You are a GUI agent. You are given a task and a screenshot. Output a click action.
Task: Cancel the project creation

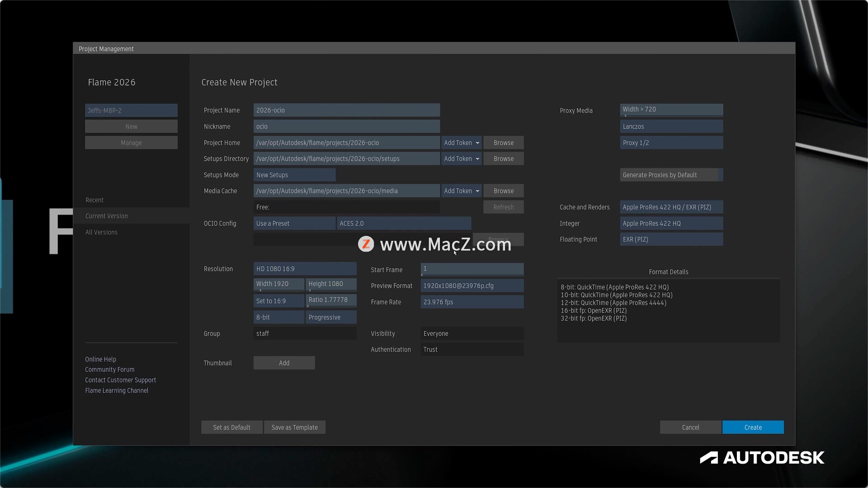[x=690, y=427]
